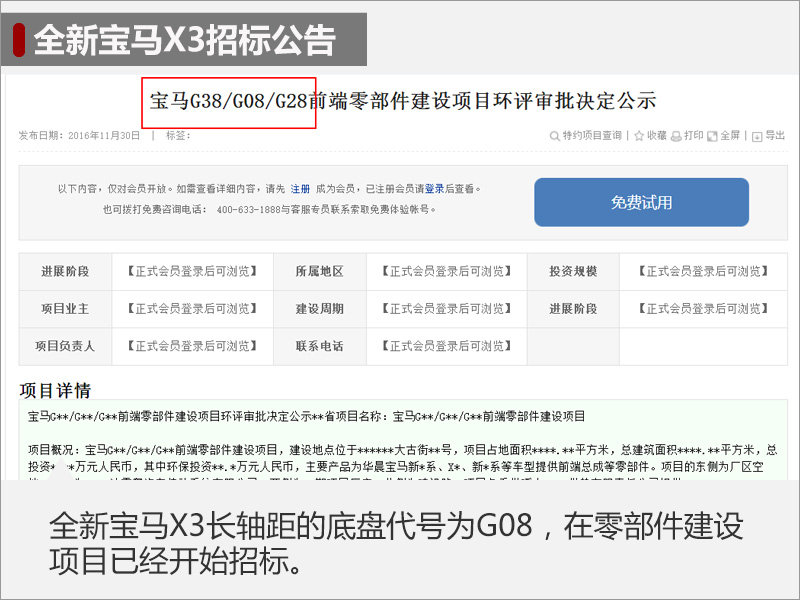Click the member-only value beside 建设周期
The height and width of the screenshot is (600, 800).
pyautogui.click(x=446, y=309)
